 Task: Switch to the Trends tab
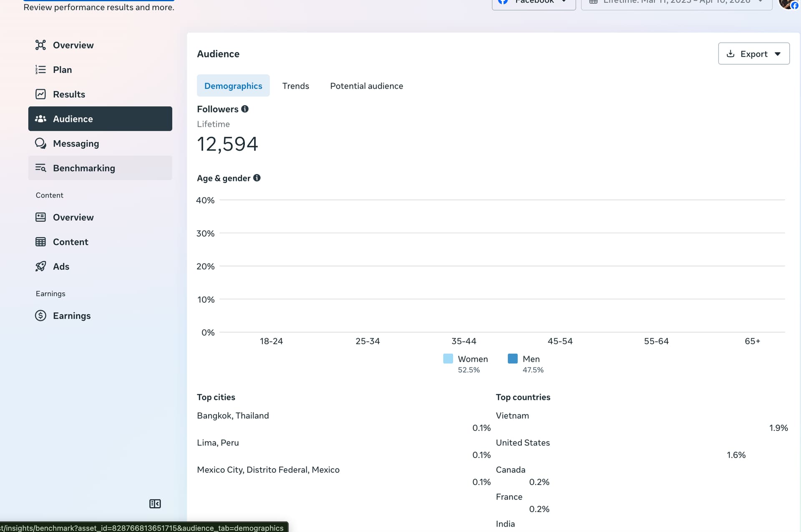pyautogui.click(x=295, y=86)
